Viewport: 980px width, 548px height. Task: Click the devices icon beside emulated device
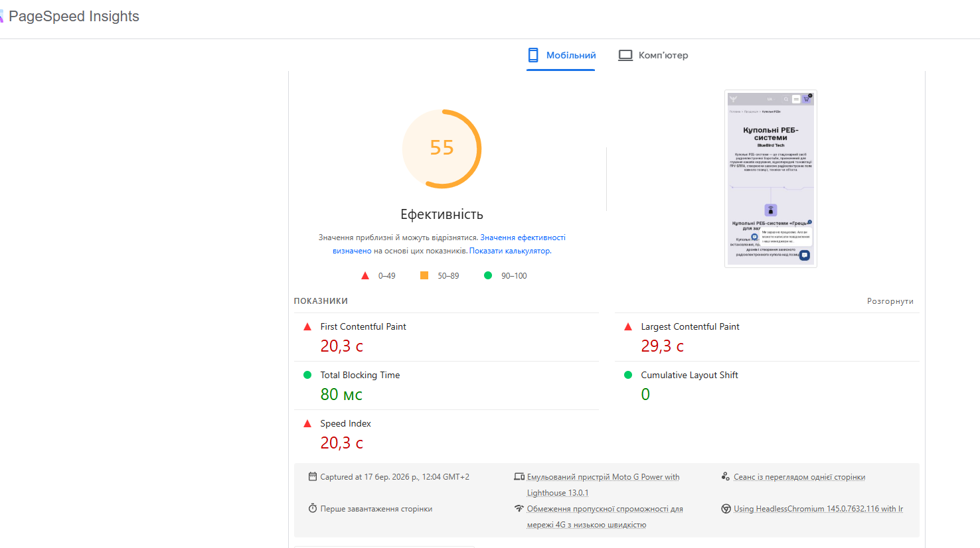click(519, 476)
